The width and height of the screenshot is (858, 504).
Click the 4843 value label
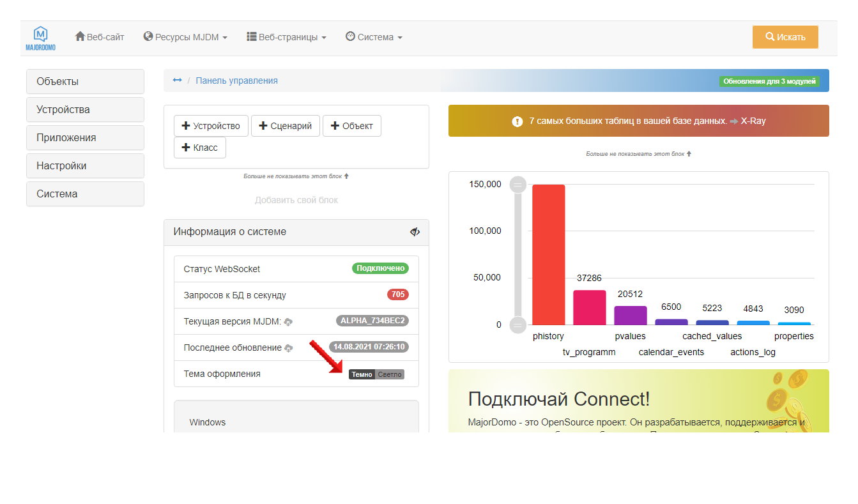(753, 309)
